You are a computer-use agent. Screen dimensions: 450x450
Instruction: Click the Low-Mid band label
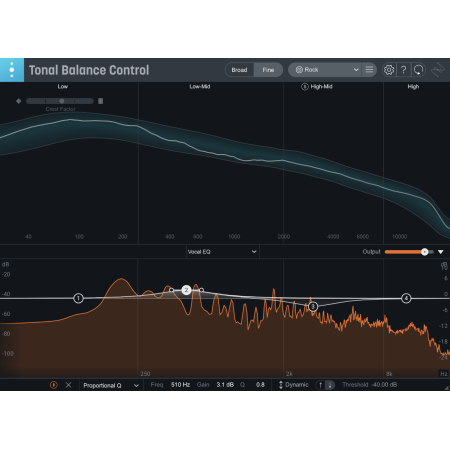tap(200, 87)
